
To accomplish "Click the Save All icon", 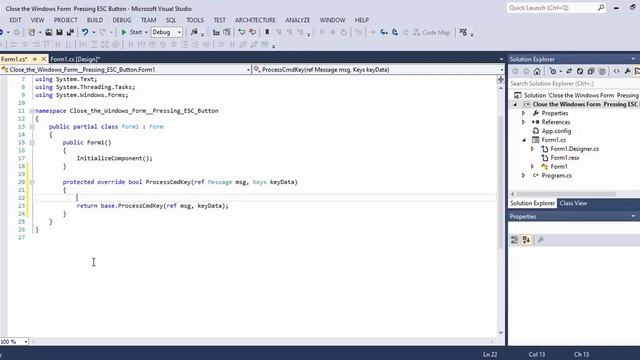I will (70, 32).
